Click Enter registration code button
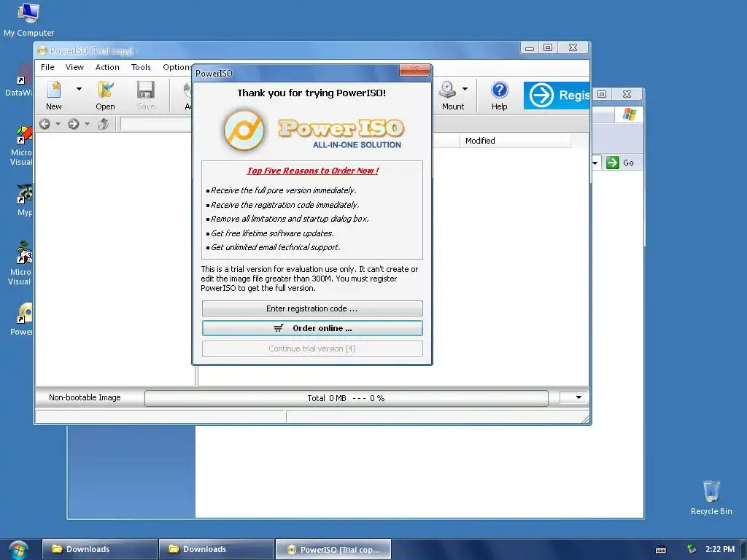747x560 pixels. pos(312,308)
